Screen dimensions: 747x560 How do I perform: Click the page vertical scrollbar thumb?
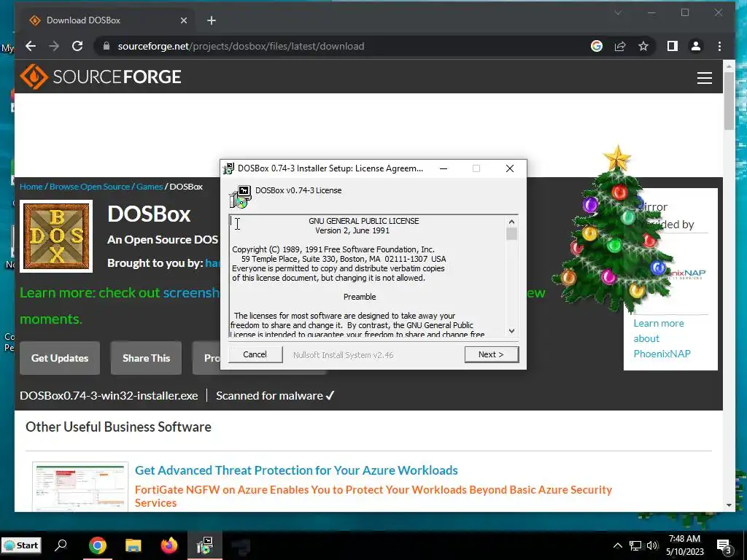point(729,101)
